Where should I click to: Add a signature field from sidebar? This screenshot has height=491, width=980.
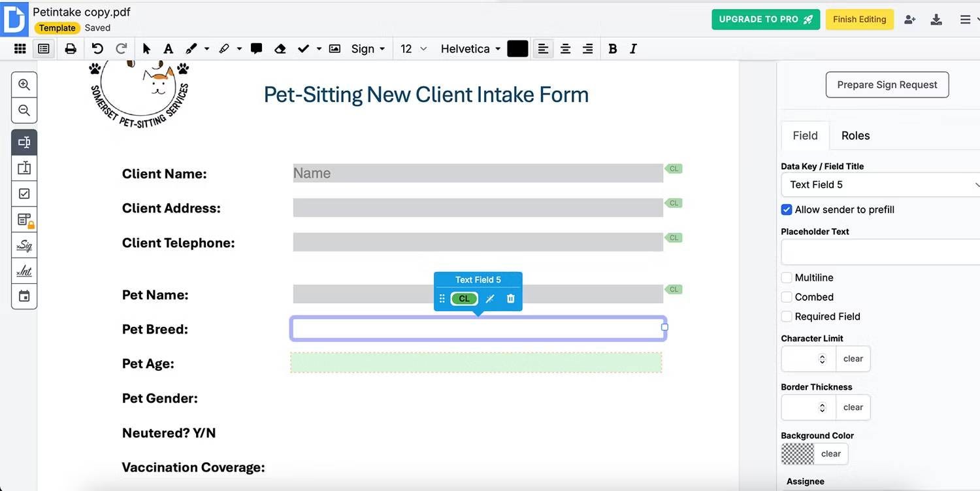pyautogui.click(x=24, y=246)
